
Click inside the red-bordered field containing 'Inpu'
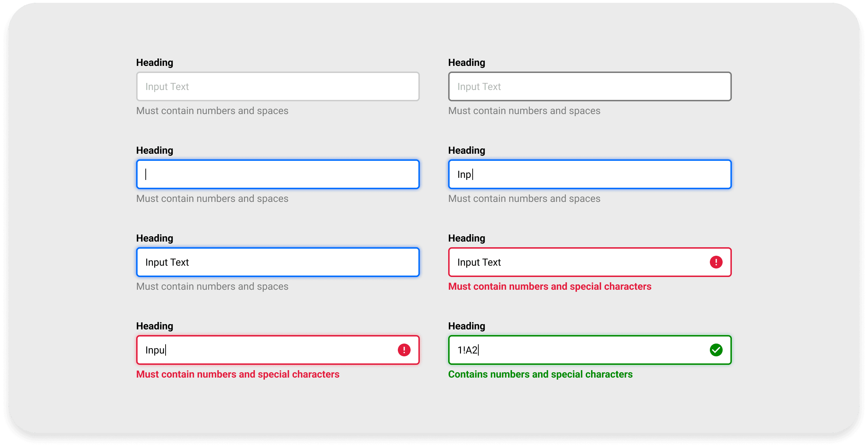coord(262,350)
